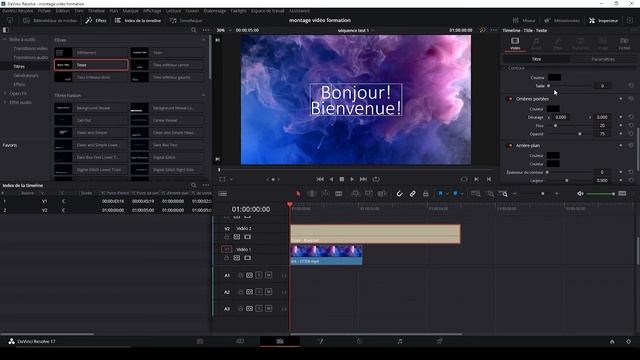The image size is (640, 360).
Task: Toggle the linked selection chain icon
Action: point(413,193)
